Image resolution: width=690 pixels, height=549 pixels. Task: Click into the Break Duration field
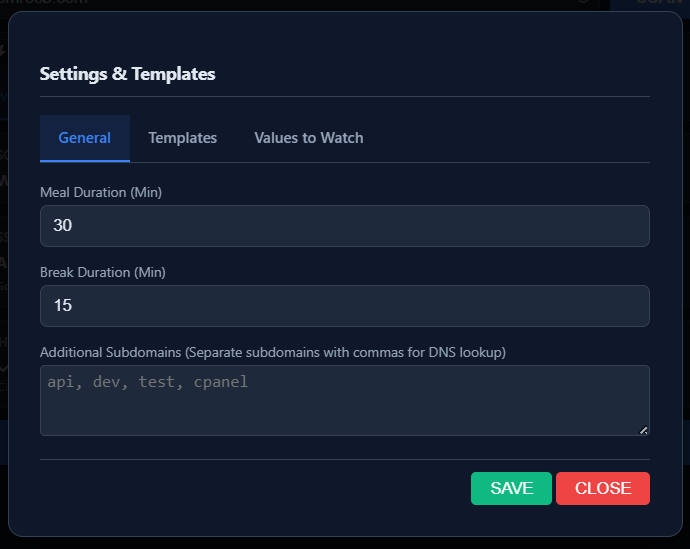(x=345, y=306)
